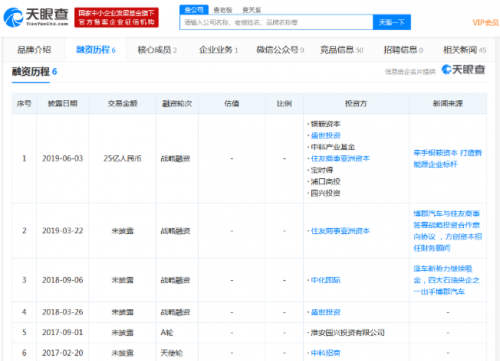
Task: Switch to the 相关新闻 45 tab
Action: [x=464, y=50]
